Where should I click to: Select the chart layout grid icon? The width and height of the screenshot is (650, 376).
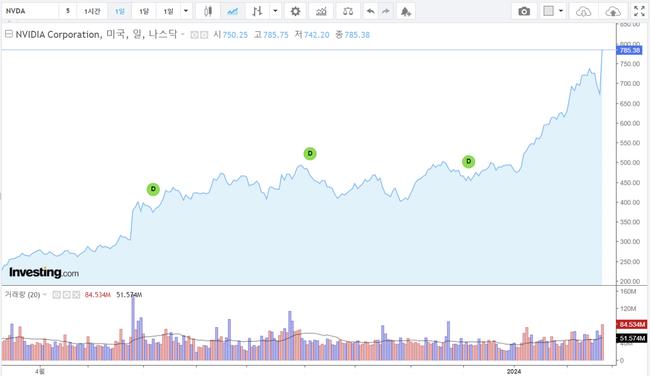click(548, 11)
